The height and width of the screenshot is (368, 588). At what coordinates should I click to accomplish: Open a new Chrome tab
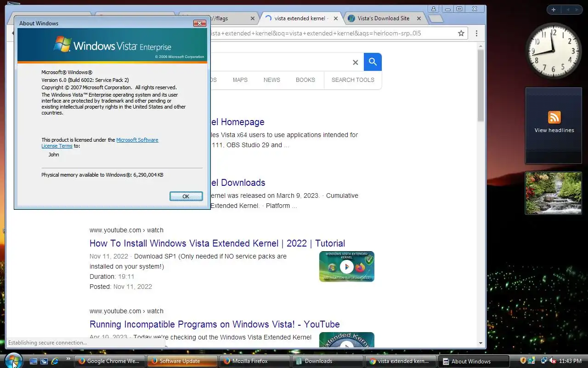[435, 19]
